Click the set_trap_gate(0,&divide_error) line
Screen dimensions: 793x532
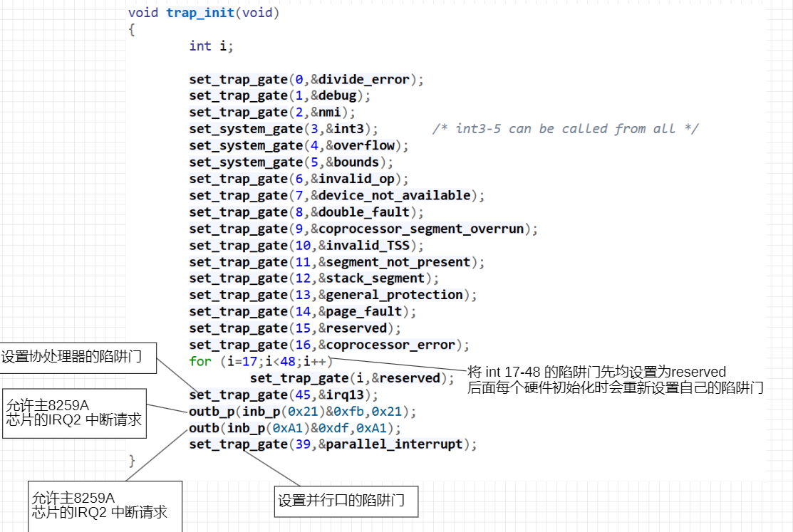[x=306, y=79]
